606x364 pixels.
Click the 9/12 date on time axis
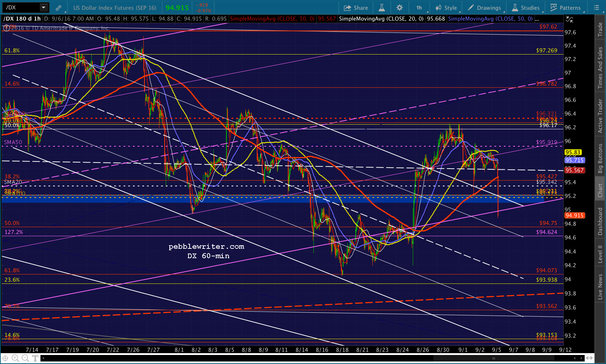[565, 350]
